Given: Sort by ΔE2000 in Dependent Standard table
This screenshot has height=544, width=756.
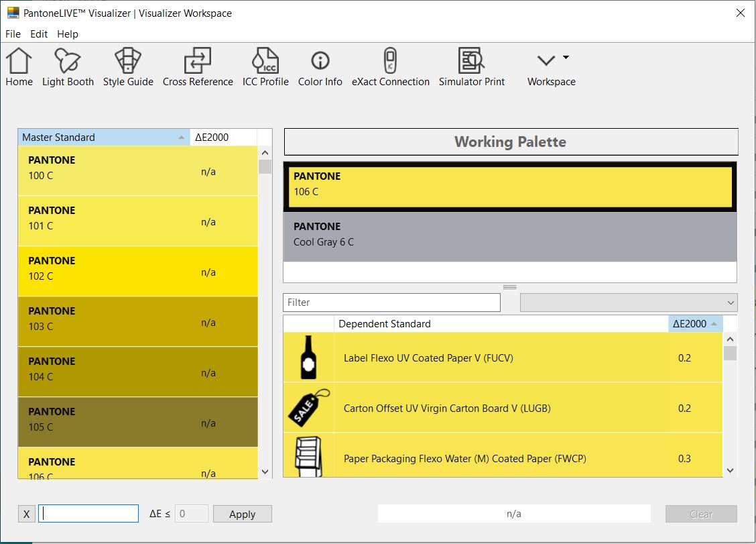Looking at the screenshot, I should (x=694, y=324).
